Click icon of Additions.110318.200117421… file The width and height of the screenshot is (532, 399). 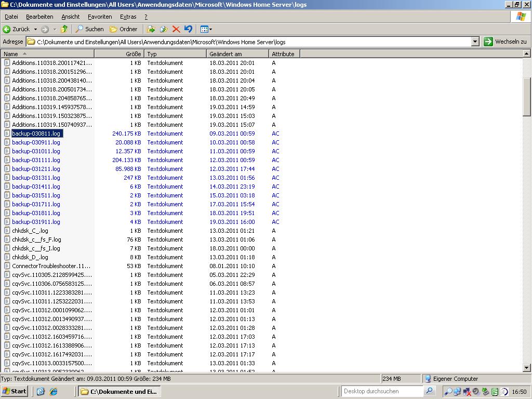click(x=7, y=63)
